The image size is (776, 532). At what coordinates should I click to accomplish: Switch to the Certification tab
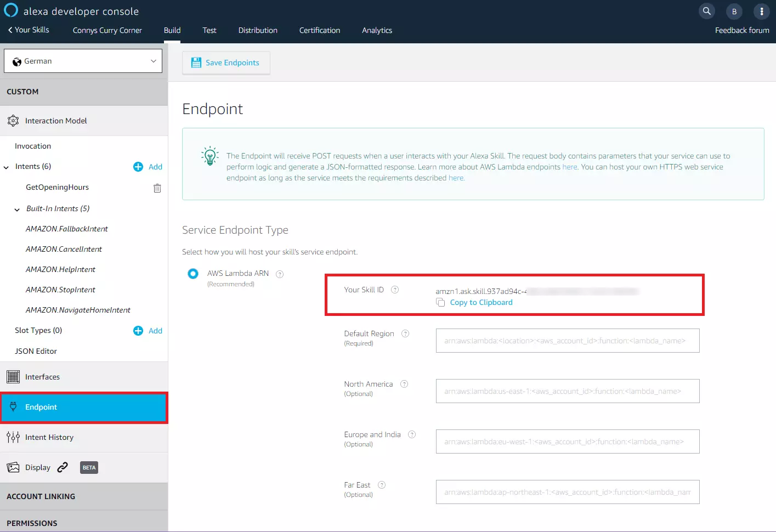(320, 30)
